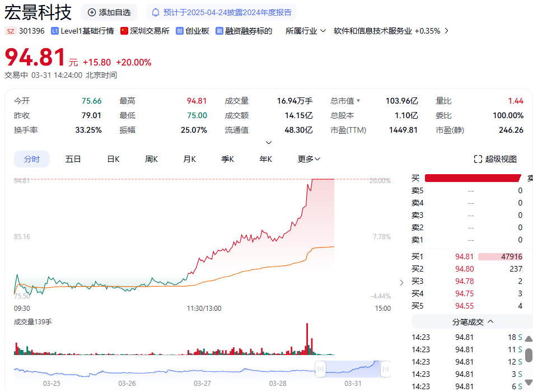Collapse the 分笔成交 section
533x392 pixels.
point(491,321)
